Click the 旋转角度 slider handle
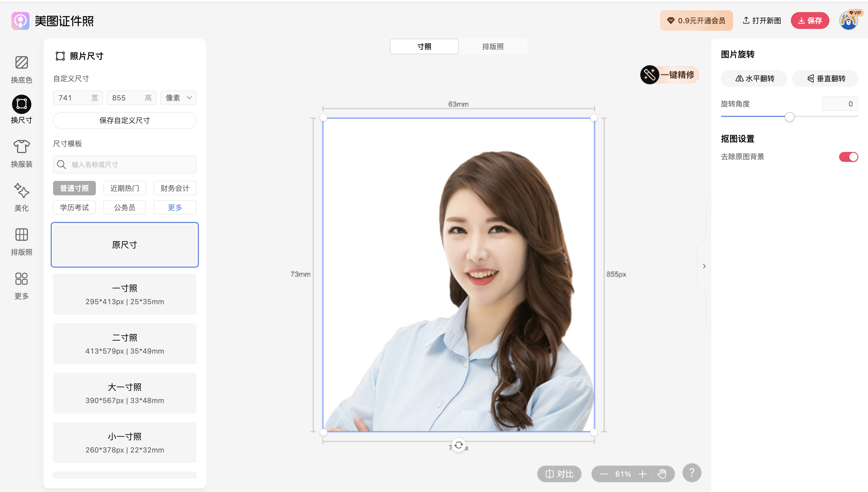Viewport: 868px width, 492px height. pyautogui.click(x=789, y=117)
